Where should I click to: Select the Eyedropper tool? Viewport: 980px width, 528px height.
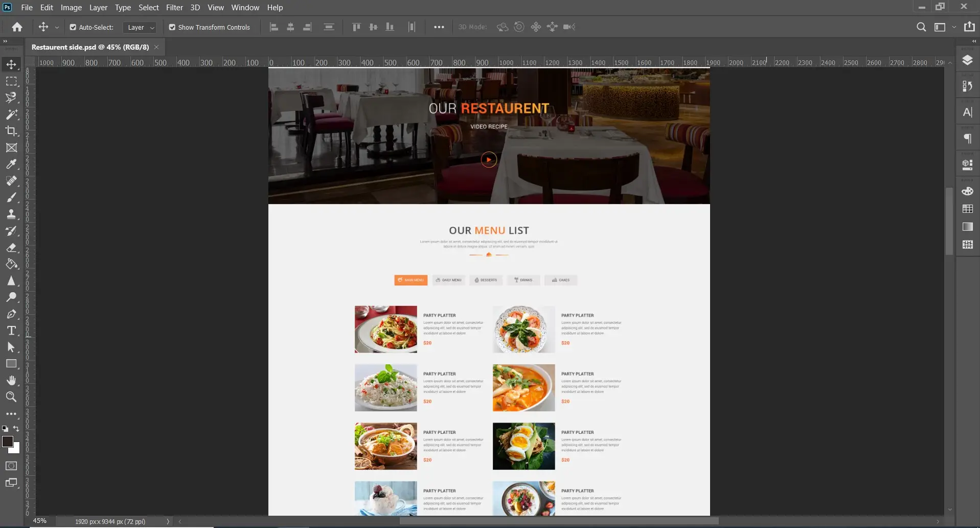tap(11, 164)
